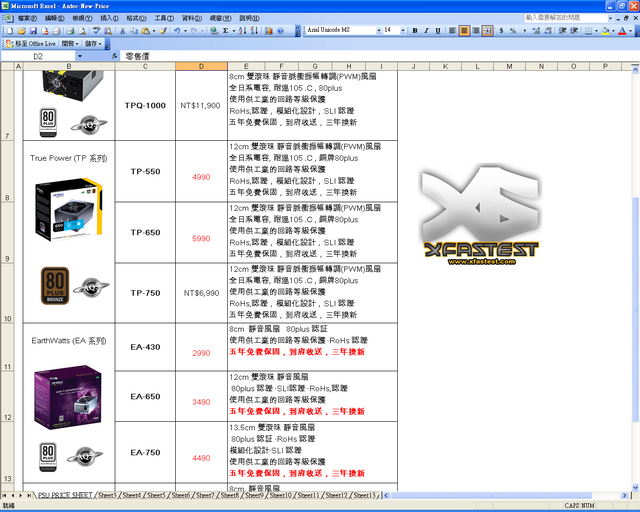
Task: Sort descending with Z-A icon
Action: pos(254,31)
